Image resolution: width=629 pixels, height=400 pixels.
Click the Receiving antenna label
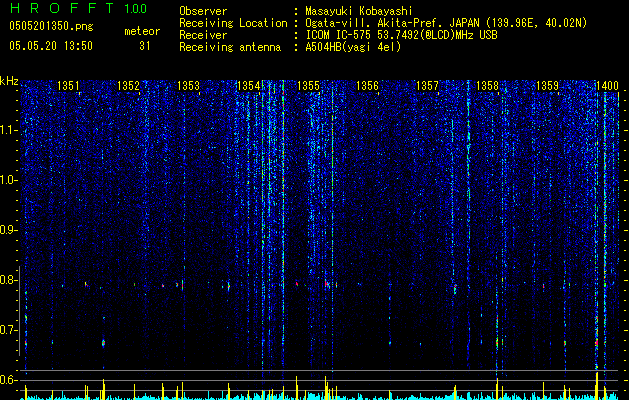230,47
